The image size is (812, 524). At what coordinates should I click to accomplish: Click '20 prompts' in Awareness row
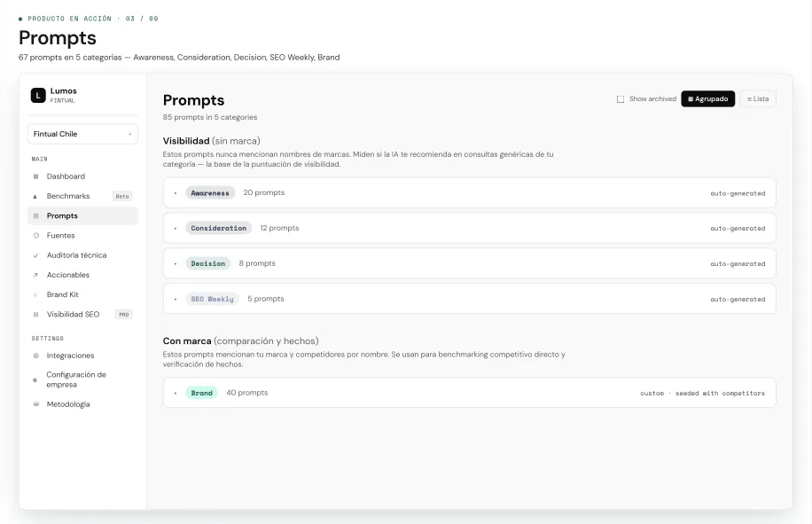click(x=264, y=192)
